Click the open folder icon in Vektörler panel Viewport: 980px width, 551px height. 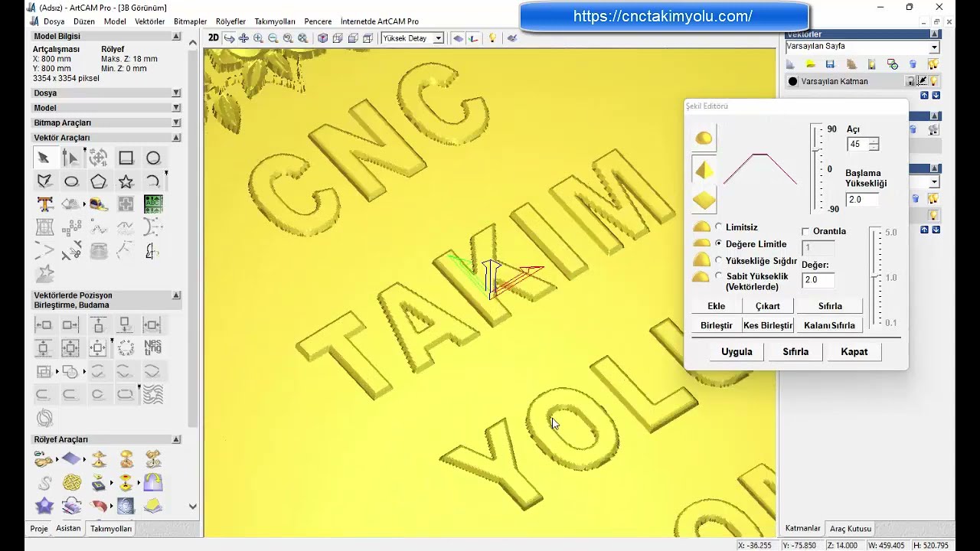click(x=810, y=64)
